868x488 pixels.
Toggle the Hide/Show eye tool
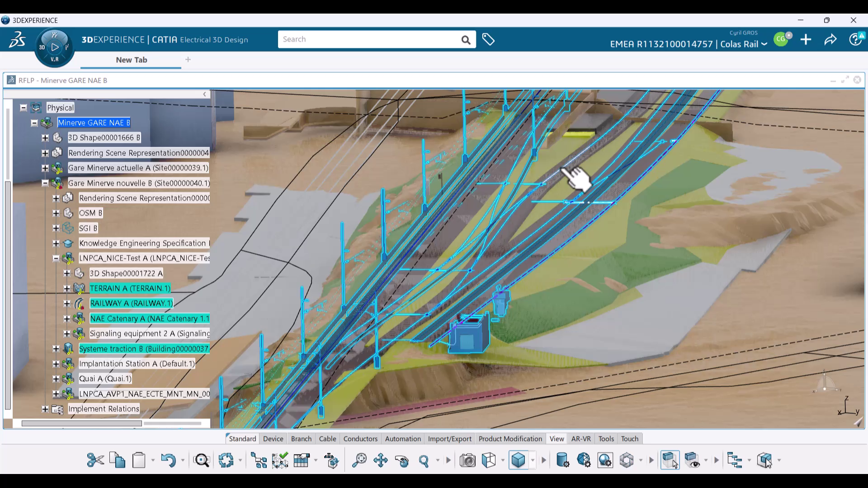click(692, 460)
